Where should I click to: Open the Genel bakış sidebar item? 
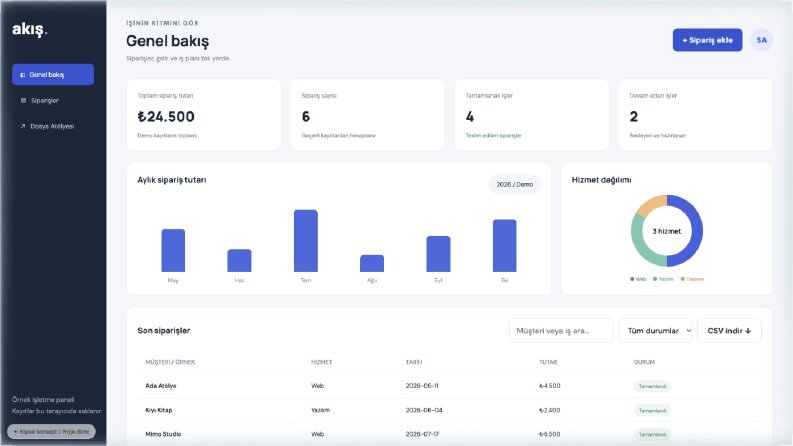point(53,74)
